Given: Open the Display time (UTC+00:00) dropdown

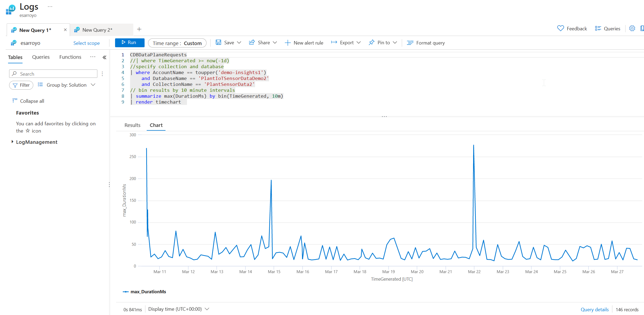Looking at the screenshot, I should pyautogui.click(x=178, y=309).
